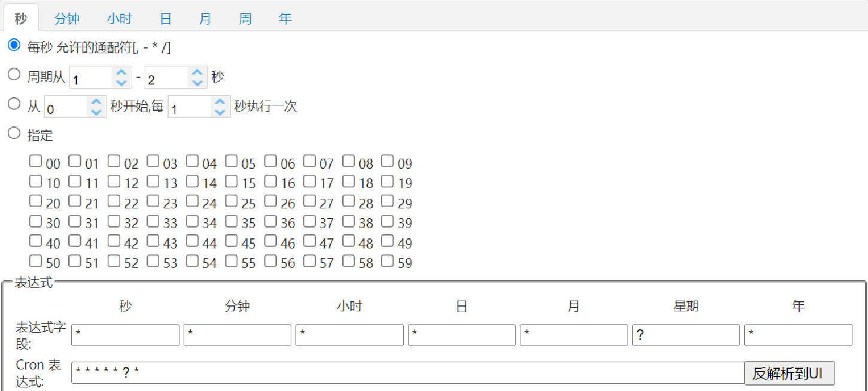The image size is (868, 391).
Task: Check the 00 seconds checkbox
Action: [x=35, y=159]
